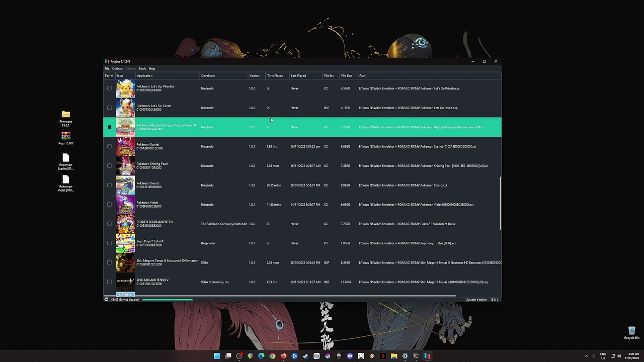Open the Options menu
The width and height of the screenshot is (644, 362).
click(117, 69)
